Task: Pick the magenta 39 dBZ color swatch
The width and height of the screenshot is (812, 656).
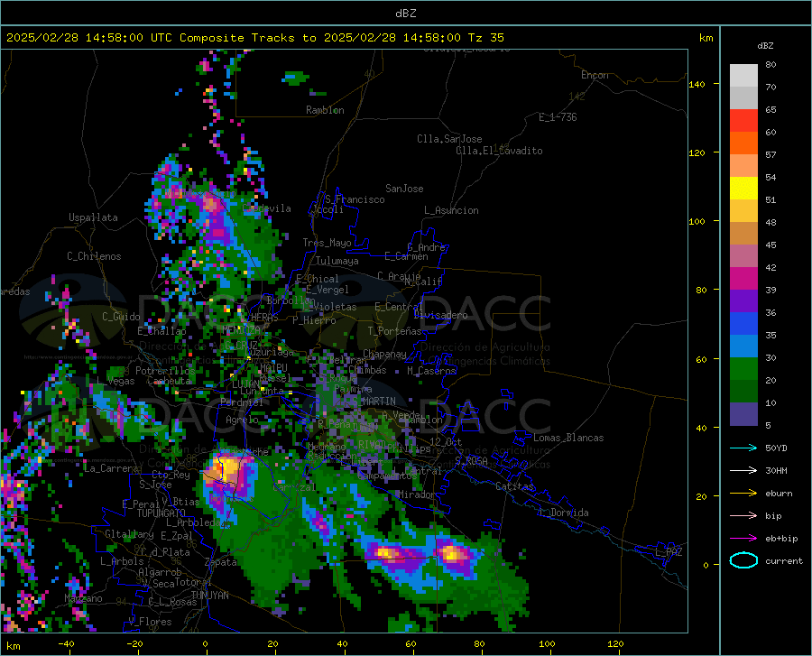Action: click(743, 279)
